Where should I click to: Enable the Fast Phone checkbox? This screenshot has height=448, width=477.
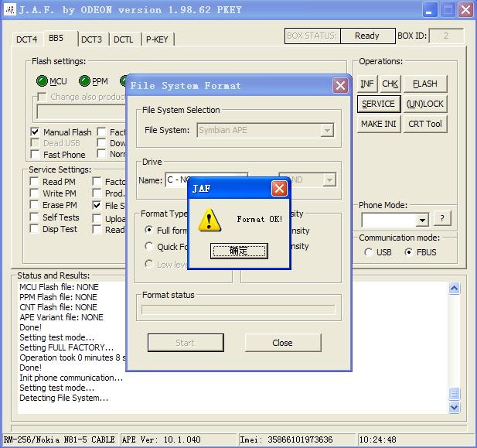pos(35,155)
